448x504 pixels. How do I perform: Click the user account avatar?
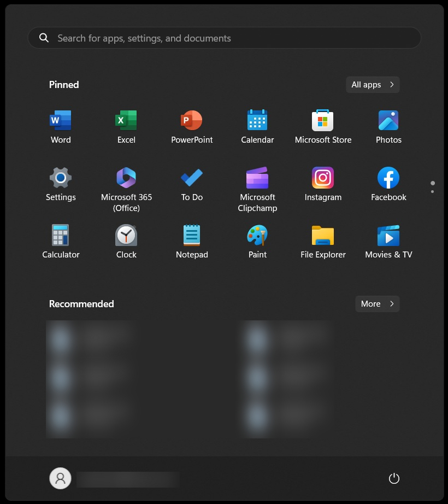tap(60, 478)
